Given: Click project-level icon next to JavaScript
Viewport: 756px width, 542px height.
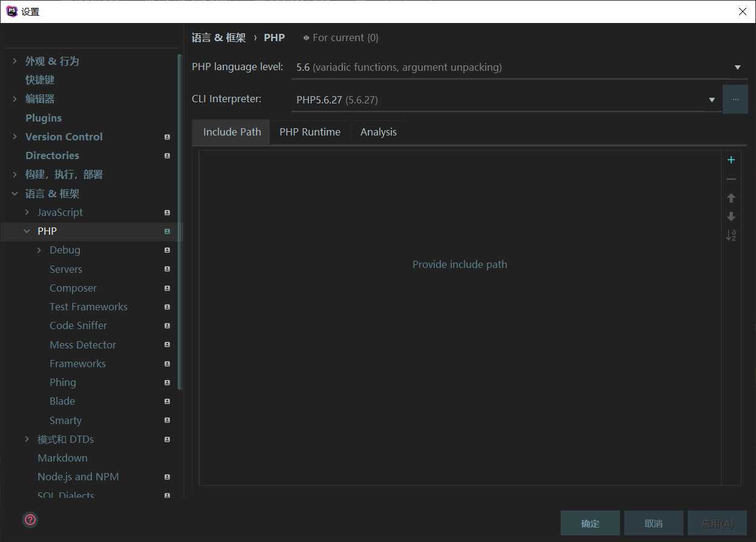Looking at the screenshot, I should [168, 213].
